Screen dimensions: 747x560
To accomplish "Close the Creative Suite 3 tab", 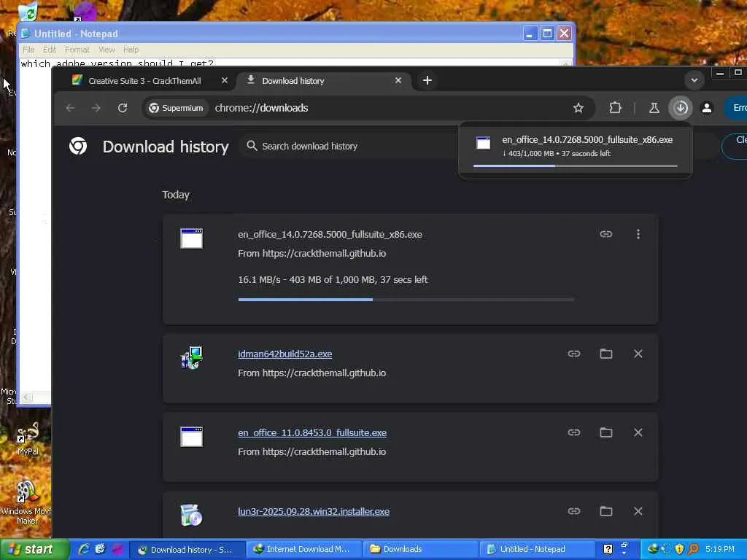I will click(225, 80).
